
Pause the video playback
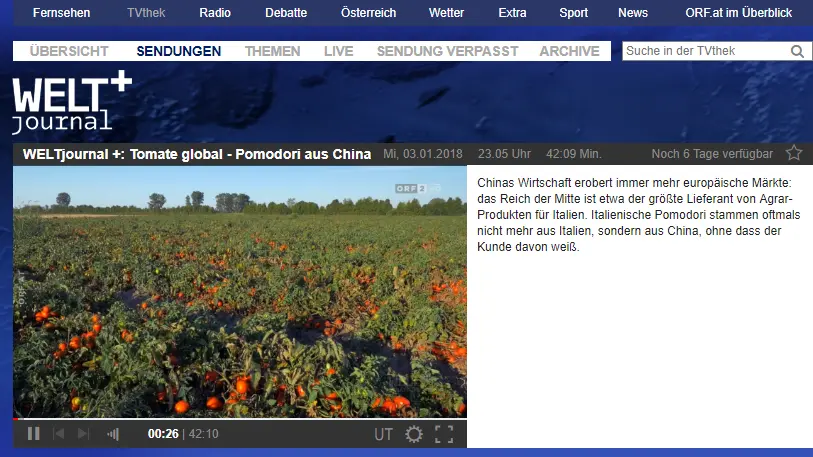pyautogui.click(x=33, y=434)
